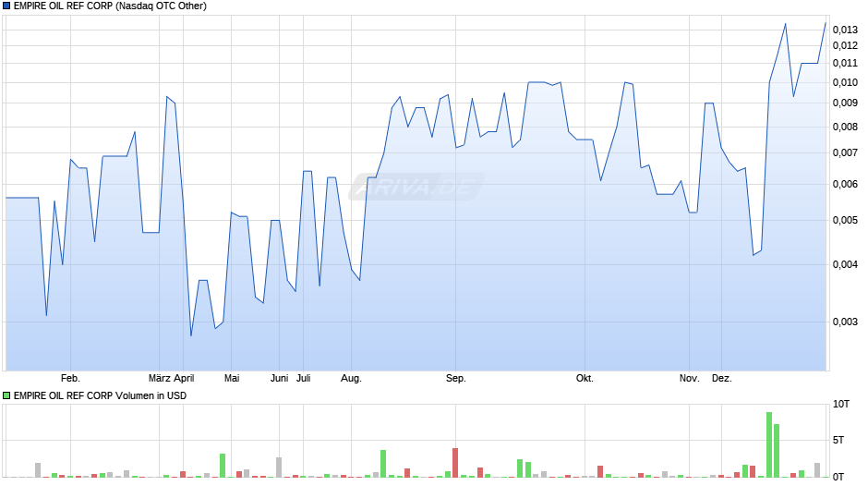Click the chart title EMPIRE OIL REF CORP (Nasdaq OTC Other)

[x=110, y=6]
